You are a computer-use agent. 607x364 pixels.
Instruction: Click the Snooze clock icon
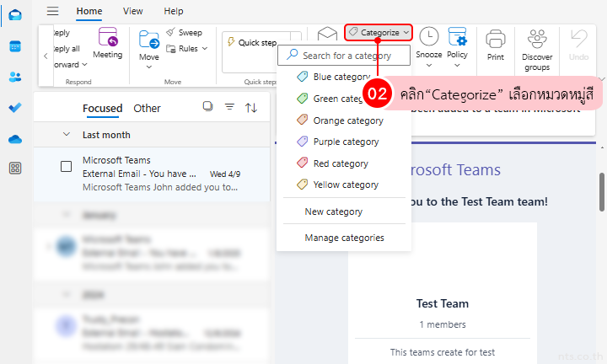tap(428, 42)
